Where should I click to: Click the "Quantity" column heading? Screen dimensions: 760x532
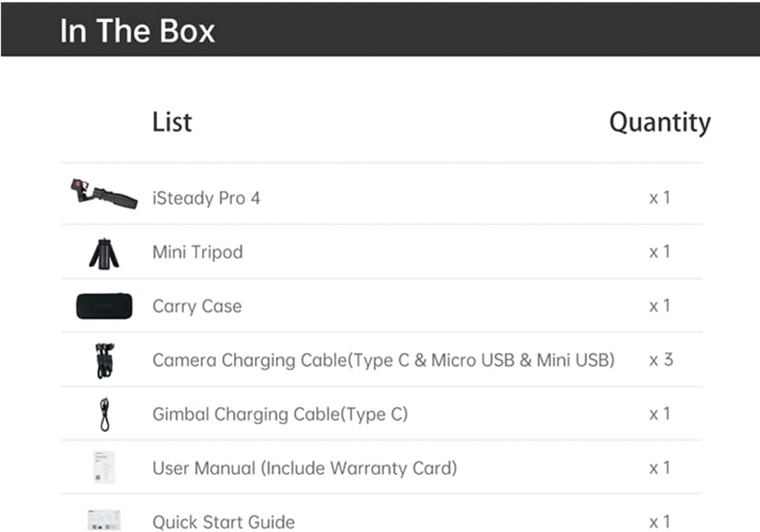click(659, 122)
